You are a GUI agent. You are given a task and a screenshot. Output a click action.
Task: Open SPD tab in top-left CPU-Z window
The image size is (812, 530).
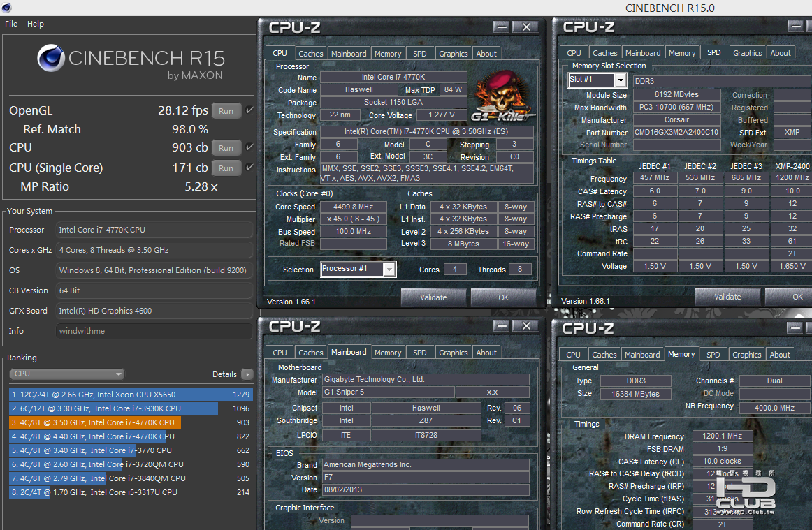[419, 53]
